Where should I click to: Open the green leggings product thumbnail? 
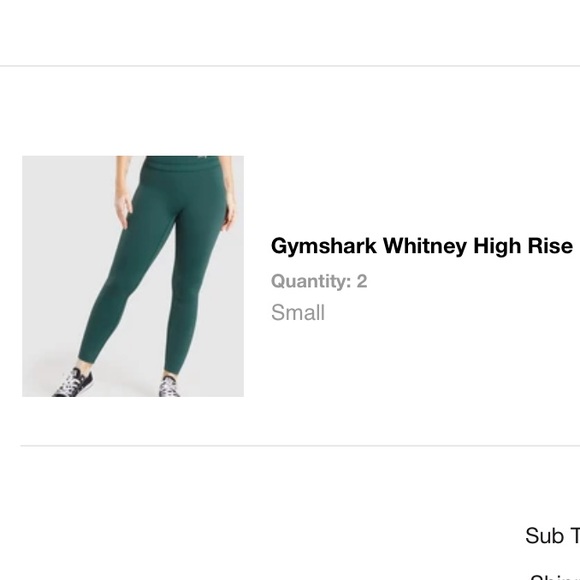(133, 276)
